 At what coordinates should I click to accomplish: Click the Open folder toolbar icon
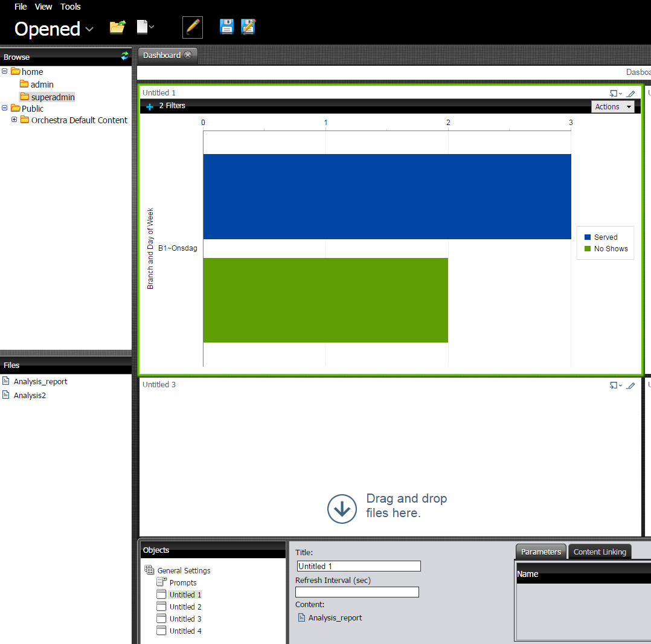[x=117, y=27]
